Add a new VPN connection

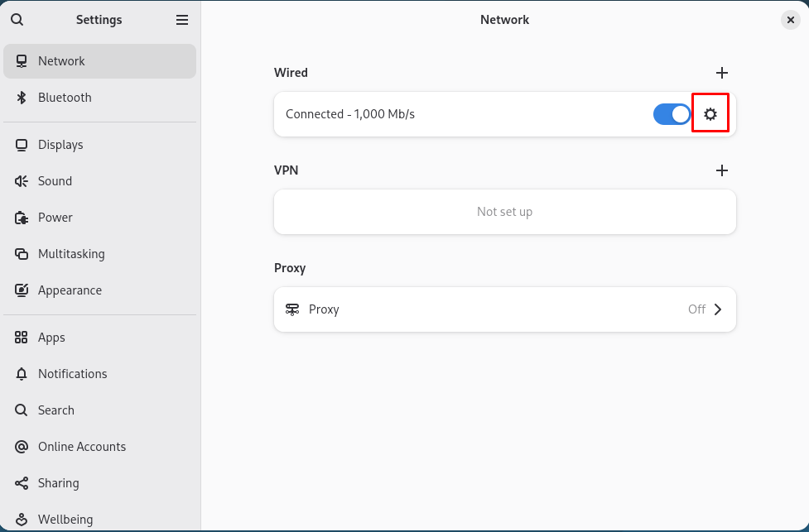721,170
